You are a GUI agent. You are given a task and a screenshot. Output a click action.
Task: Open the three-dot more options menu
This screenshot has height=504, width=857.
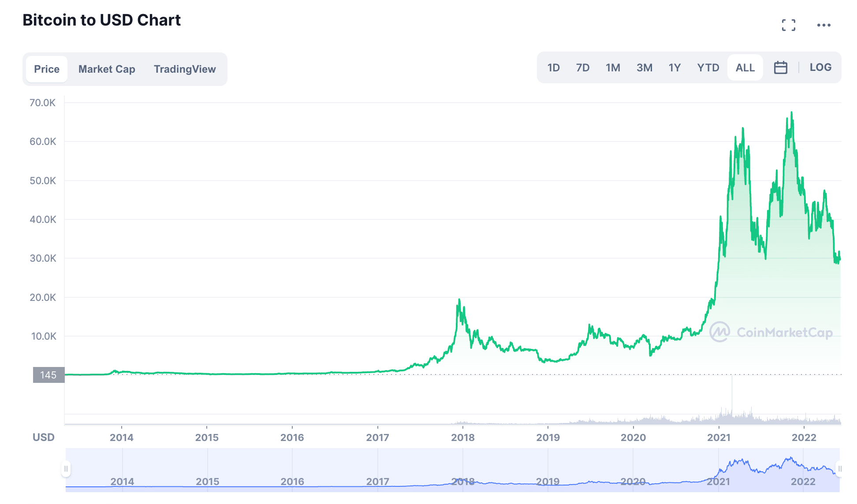click(x=823, y=25)
